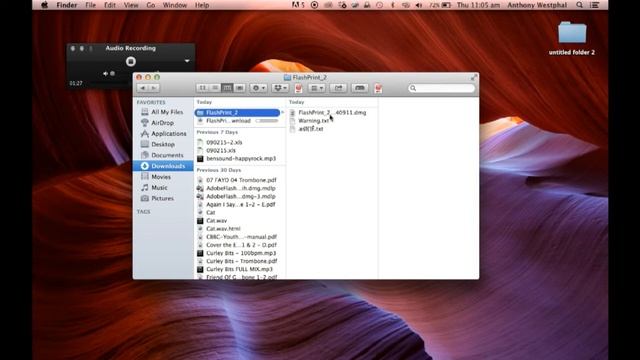Open the Arrange items dropdown

pyautogui.click(x=317, y=88)
